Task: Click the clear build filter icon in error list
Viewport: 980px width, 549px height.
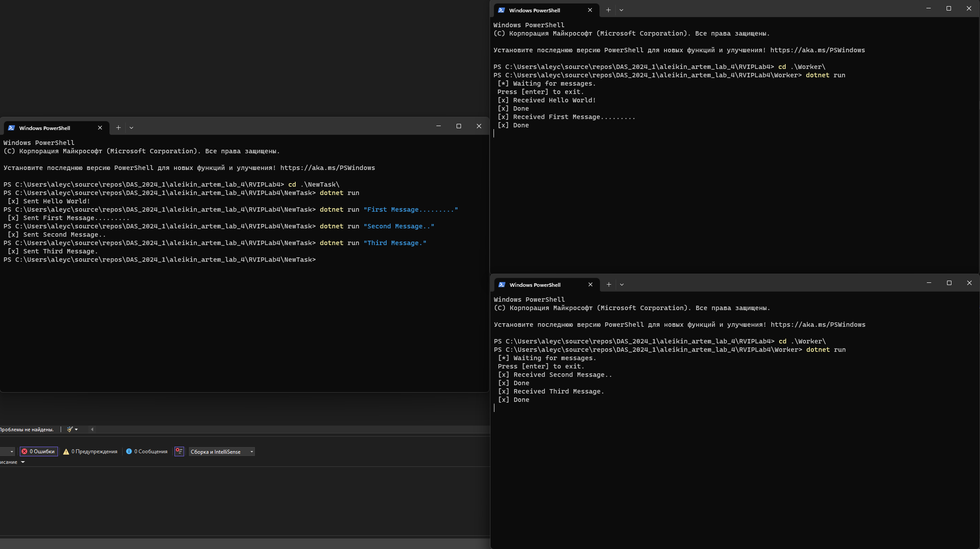Action: (179, 451)
